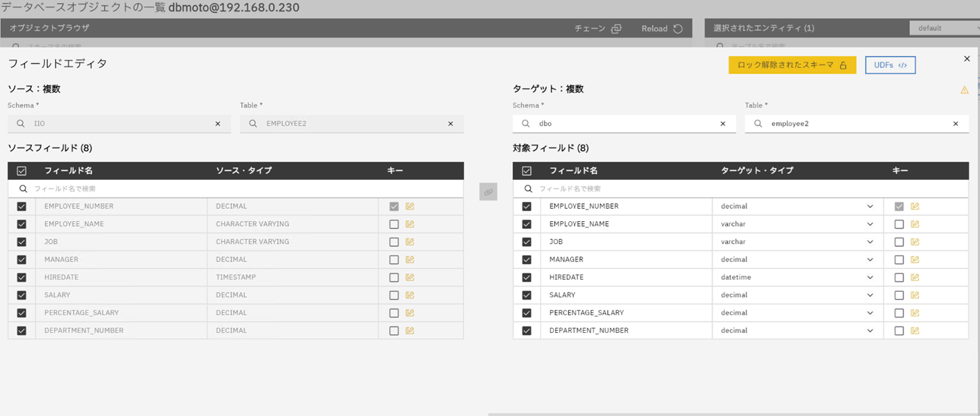980x416 pixels.
Task: Uncheck the target MANAGER field checkbox
Action: [527, 260]
